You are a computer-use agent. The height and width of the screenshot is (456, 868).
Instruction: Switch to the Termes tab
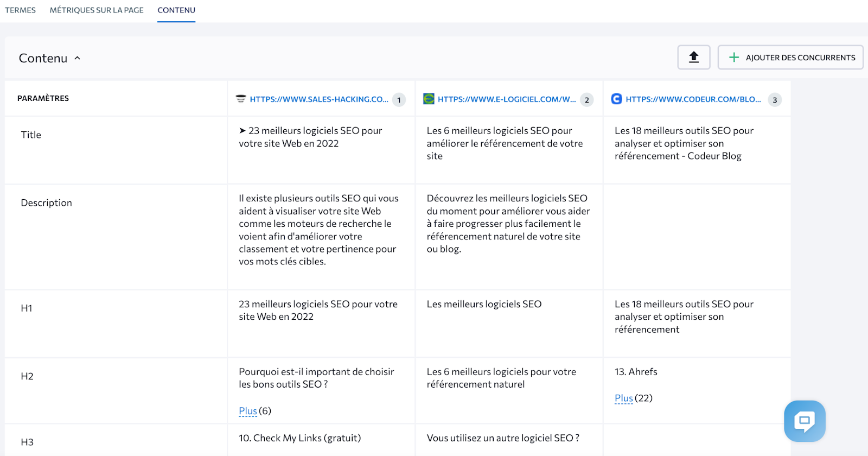tap(20, 10)
